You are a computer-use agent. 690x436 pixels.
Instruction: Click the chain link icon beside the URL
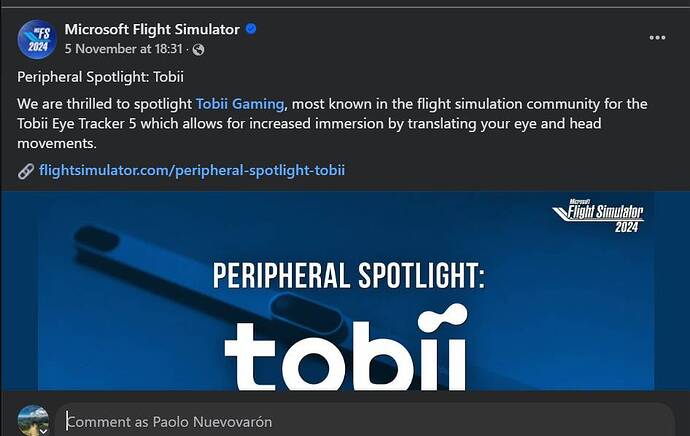click(26, 171)
